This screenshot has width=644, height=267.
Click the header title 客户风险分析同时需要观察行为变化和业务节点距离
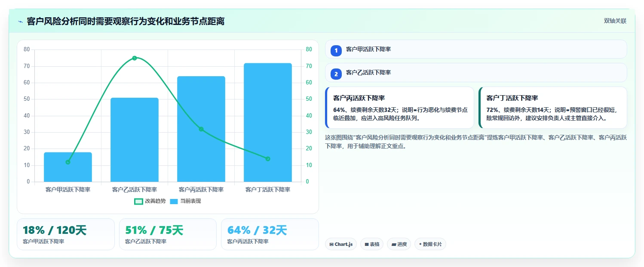point(126,22)
